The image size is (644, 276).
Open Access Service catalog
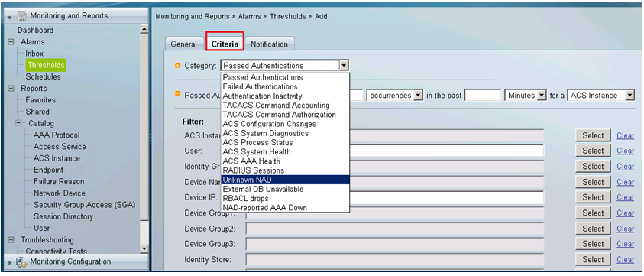60,147
